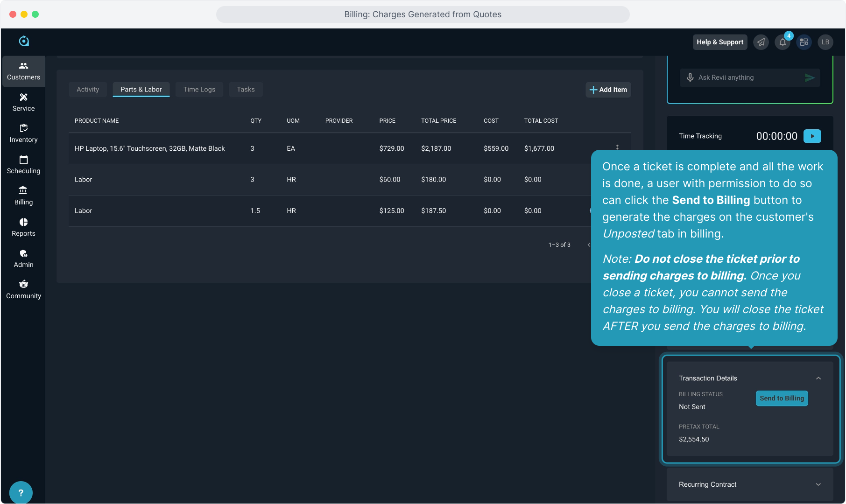846x504 pixels.
Task: Collapse the Transaction Details panel
Action: click(818, 378)
